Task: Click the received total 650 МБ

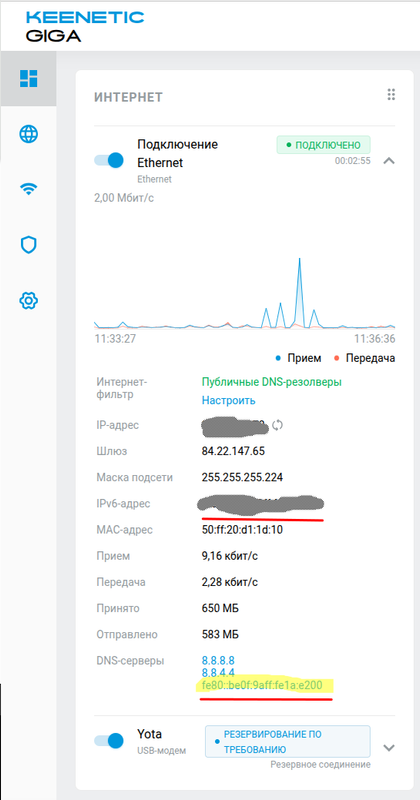Action: [x=220, y=608]
